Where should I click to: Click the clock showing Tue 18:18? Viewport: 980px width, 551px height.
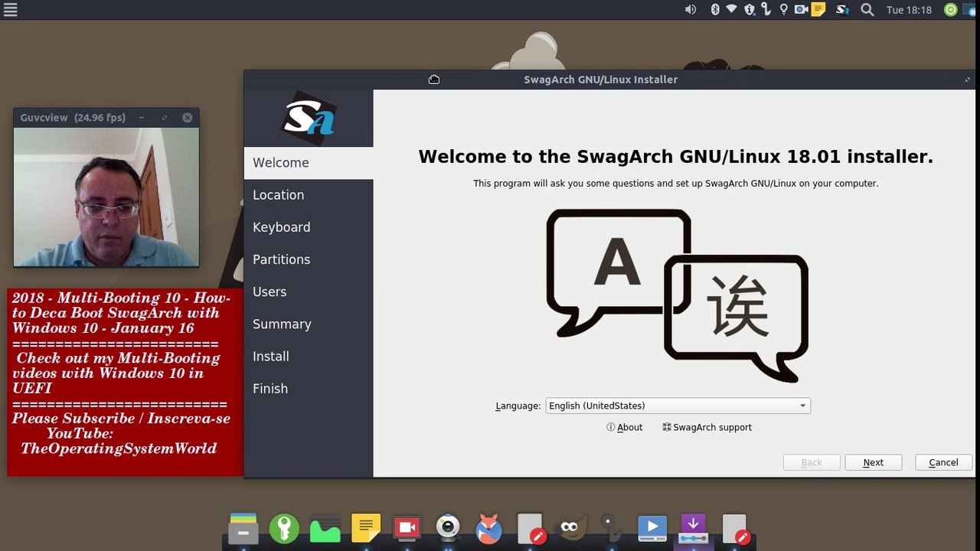[x=909, y=10]
